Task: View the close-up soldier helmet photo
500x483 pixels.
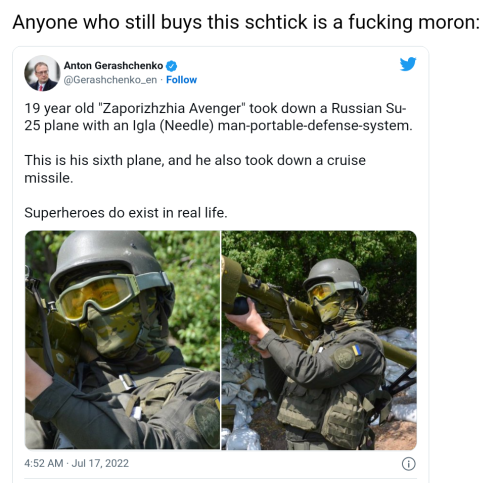Action: click(122, 340)
